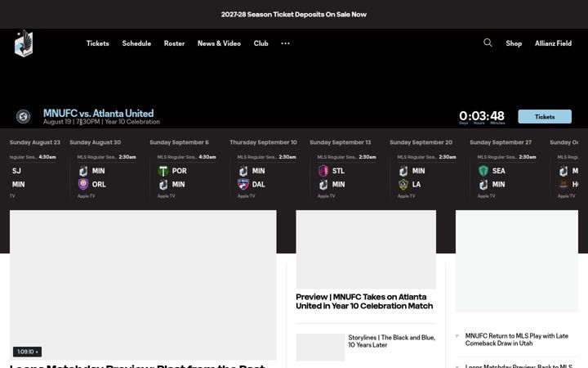This screenshot has width=588, height=368.
Task: Click the LA Galaxy crest icon
Action: point(403,184)
